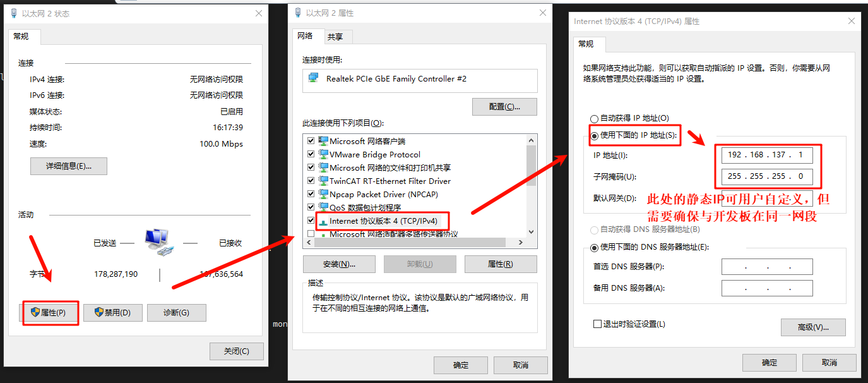
Task: Click the Realtek network adapter icon
Action: [313, 78]
